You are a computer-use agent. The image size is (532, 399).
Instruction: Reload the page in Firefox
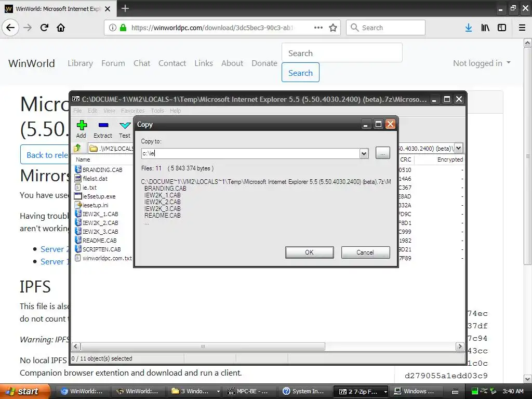(x=44, y=28)
